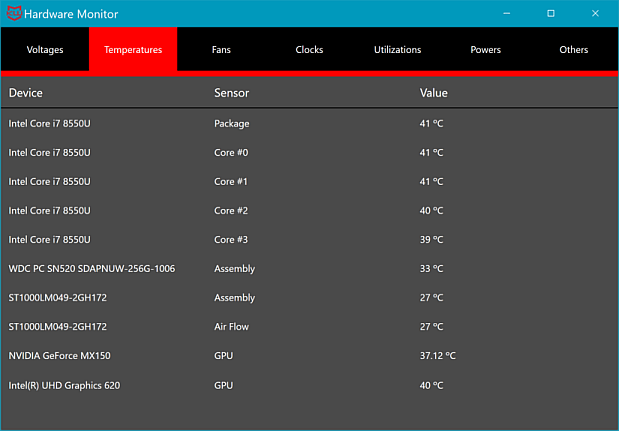Viewport: 619px width, 431px height.
Task: Click Intel Core i7 8550U in Package row
Action: click(49, 124)
